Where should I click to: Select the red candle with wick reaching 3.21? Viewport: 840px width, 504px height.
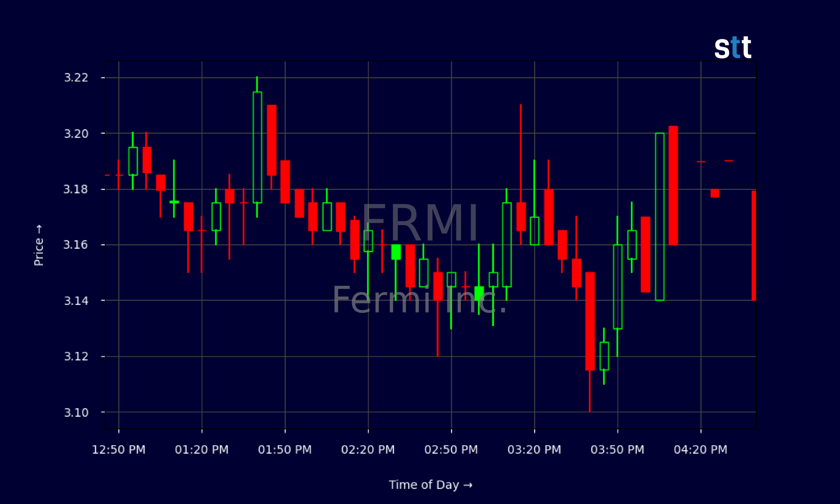521,175
